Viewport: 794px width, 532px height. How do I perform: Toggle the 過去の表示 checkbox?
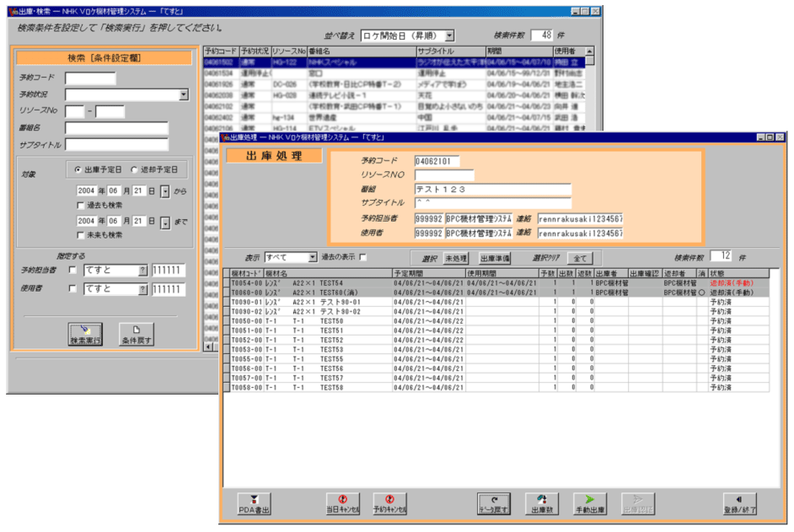(x=363, y=257)
